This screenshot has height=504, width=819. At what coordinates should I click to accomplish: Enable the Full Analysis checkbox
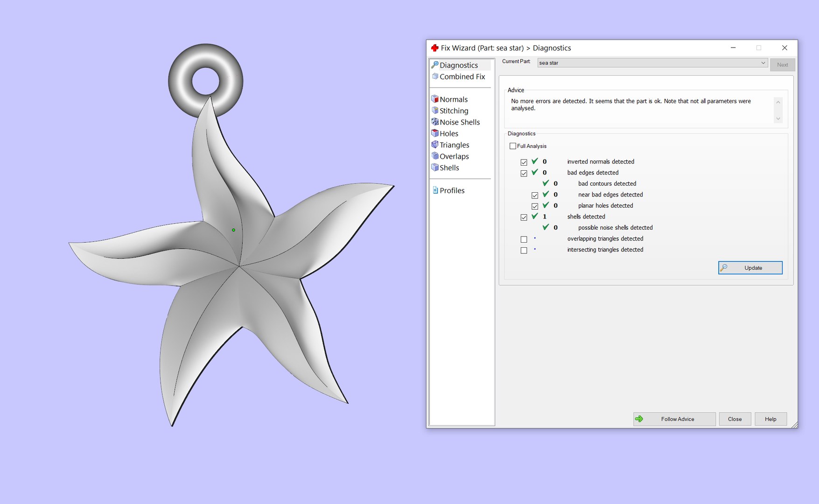(513, 146)
